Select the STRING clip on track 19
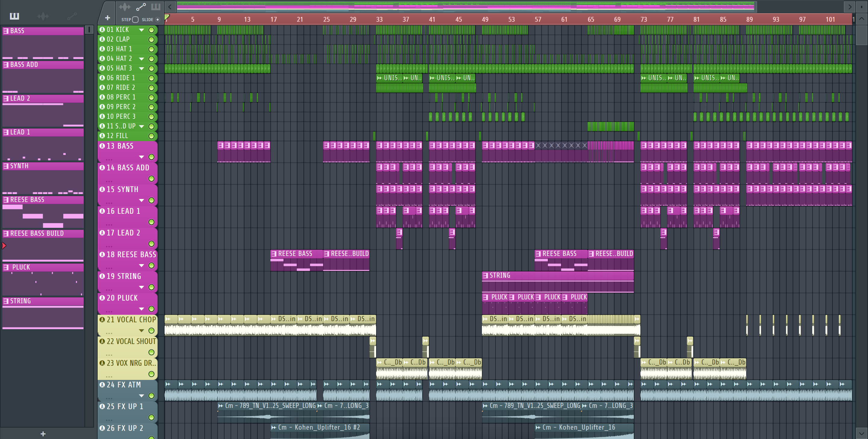The width and height of the screenshot is (868, 439). pyautogui.click(x=558, y=282)
